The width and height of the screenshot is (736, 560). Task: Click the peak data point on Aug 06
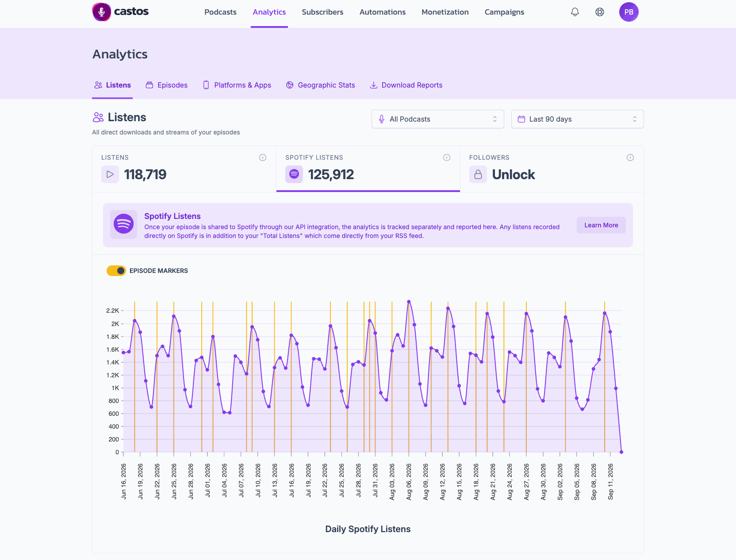(409, 302)
